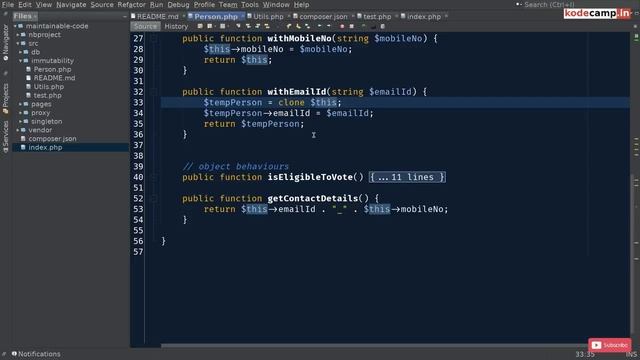640x360 pixels.
Task: Switch to the index.php editor tab
Action: (424, 17)
